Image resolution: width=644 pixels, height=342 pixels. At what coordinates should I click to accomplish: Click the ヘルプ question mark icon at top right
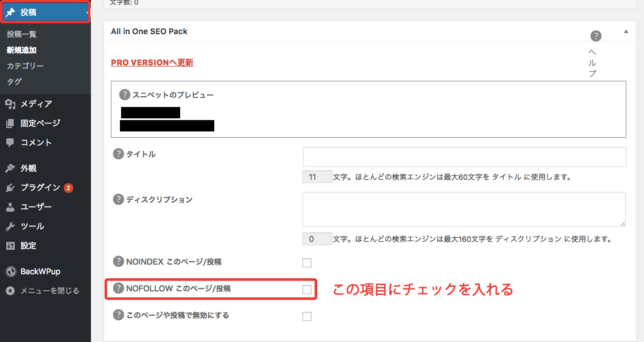coord(595,36)
